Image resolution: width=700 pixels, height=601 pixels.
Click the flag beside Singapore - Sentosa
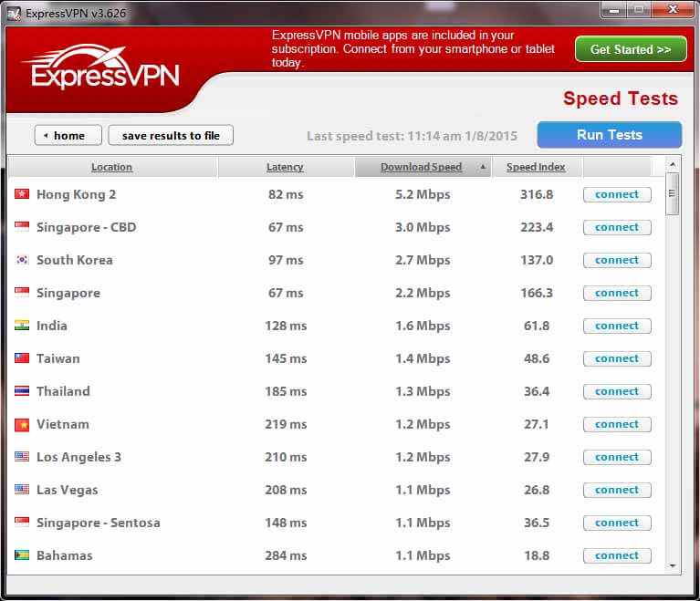point(22,522)
